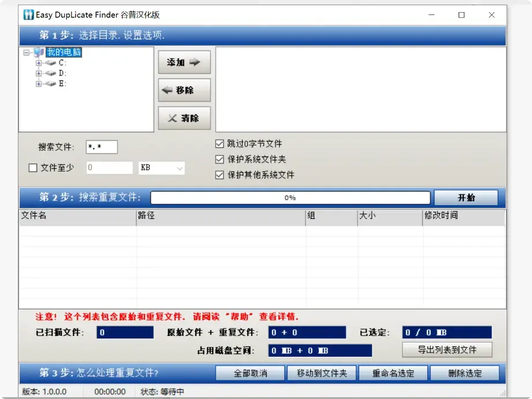Enable the 文件至少 minimum size filter
Viewport: 532px width, 399px height.
tap(32, 167)
